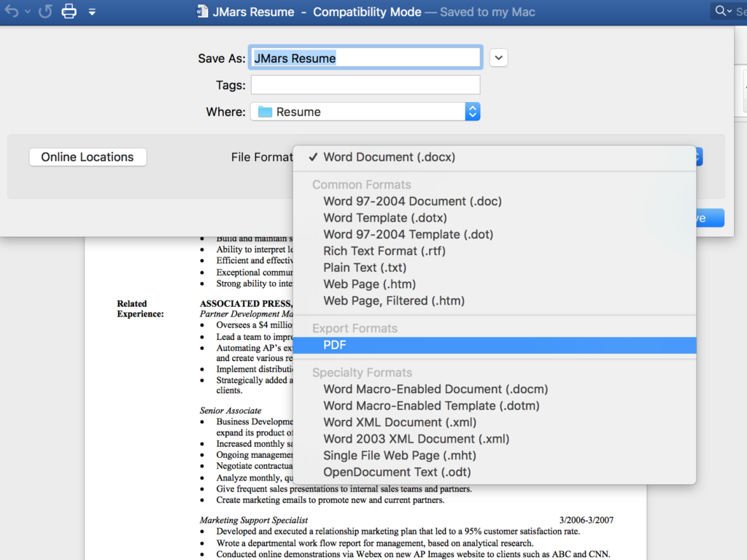Screen dimensions: 747x560
Task: Select Word 2003 XML Document (.xml)
Action: tap(495, 439)
